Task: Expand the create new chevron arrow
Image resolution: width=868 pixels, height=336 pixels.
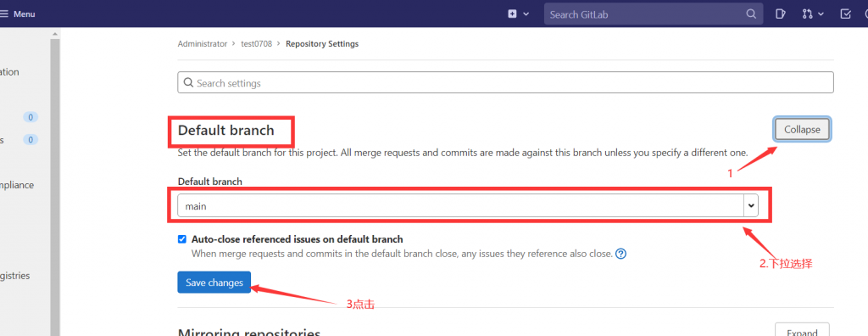Action: click(x=526, y=14)
